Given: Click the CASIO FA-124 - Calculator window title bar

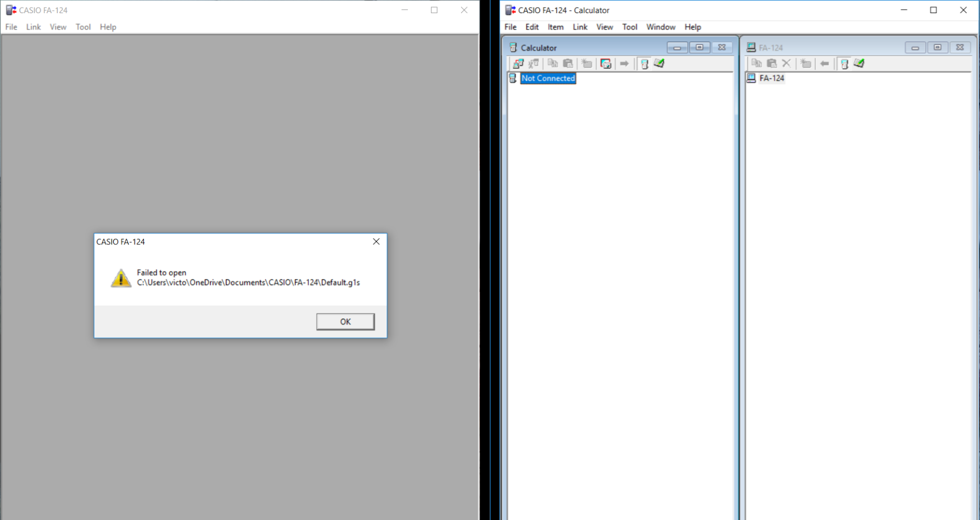Looking at the screenshot, I should click(740, 10).
